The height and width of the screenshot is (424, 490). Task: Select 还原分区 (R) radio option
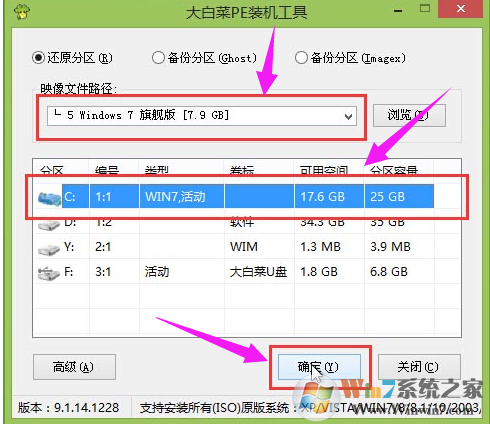(x=72, y=58)
